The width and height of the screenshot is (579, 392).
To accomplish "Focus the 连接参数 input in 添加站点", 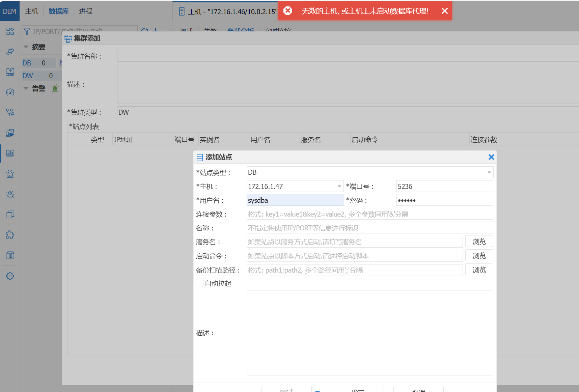I will (370, 214).
